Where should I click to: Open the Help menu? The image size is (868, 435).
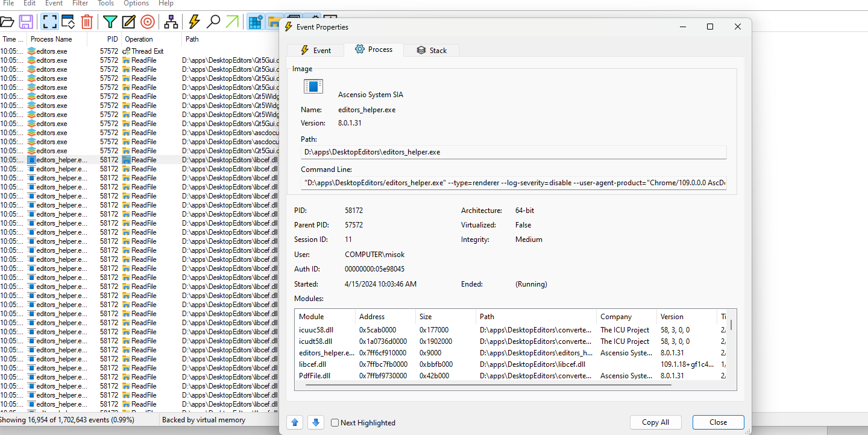tap(166, 4)
